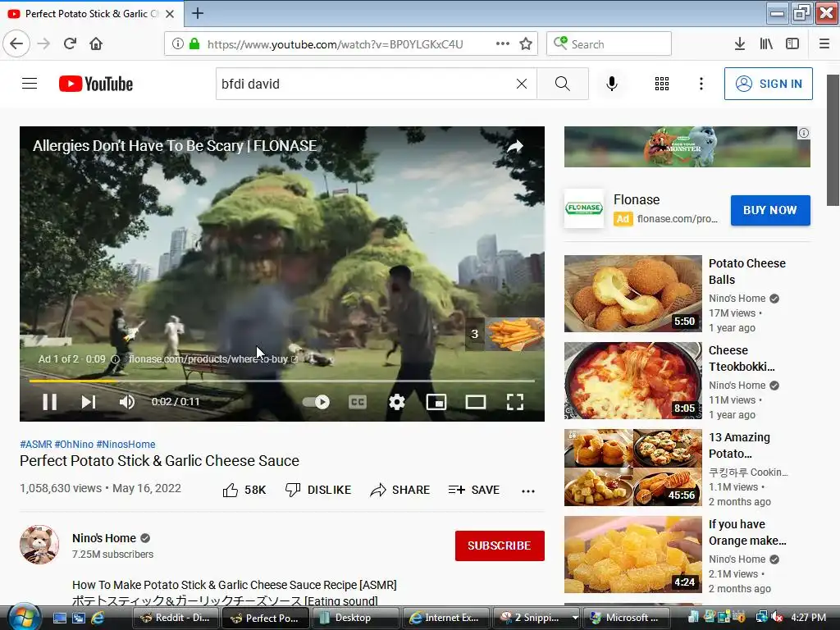Viewport: 840px width, 630px height.
Task: Open Potato Cheese Balls video thumbnail
Action: click(632, 294)
